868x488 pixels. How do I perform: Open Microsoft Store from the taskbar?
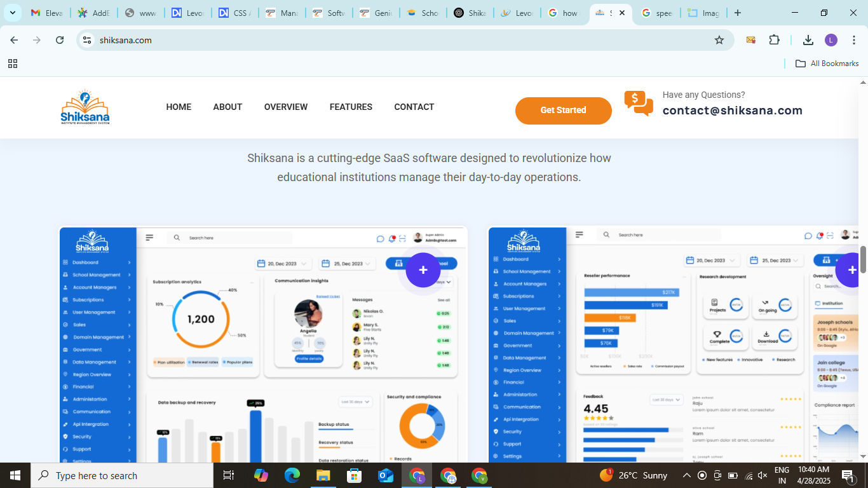pos(354,475)
